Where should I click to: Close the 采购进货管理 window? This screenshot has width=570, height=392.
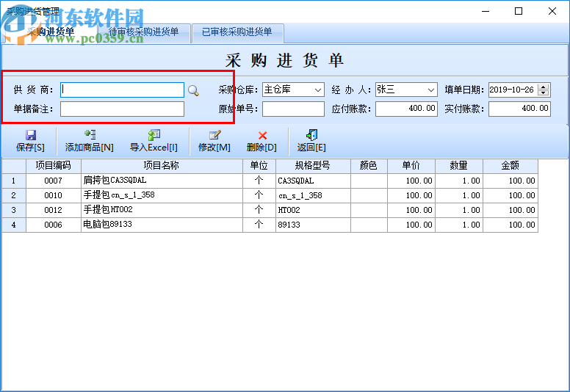point(552,11)
